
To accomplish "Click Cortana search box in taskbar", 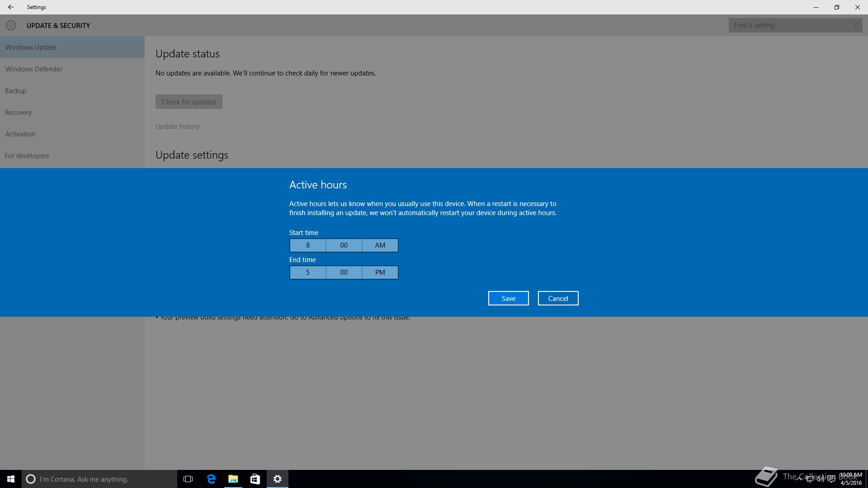I will point(99,479).
